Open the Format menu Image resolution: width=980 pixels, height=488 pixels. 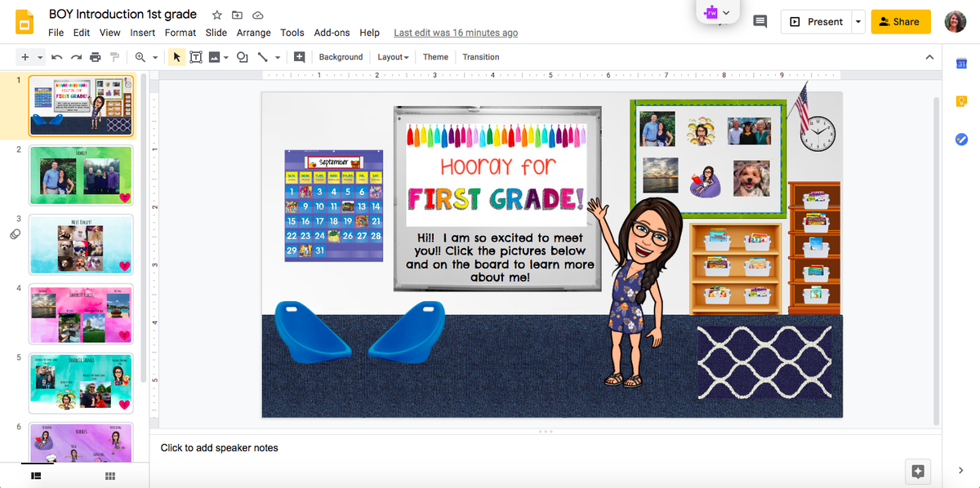[180, 33]
